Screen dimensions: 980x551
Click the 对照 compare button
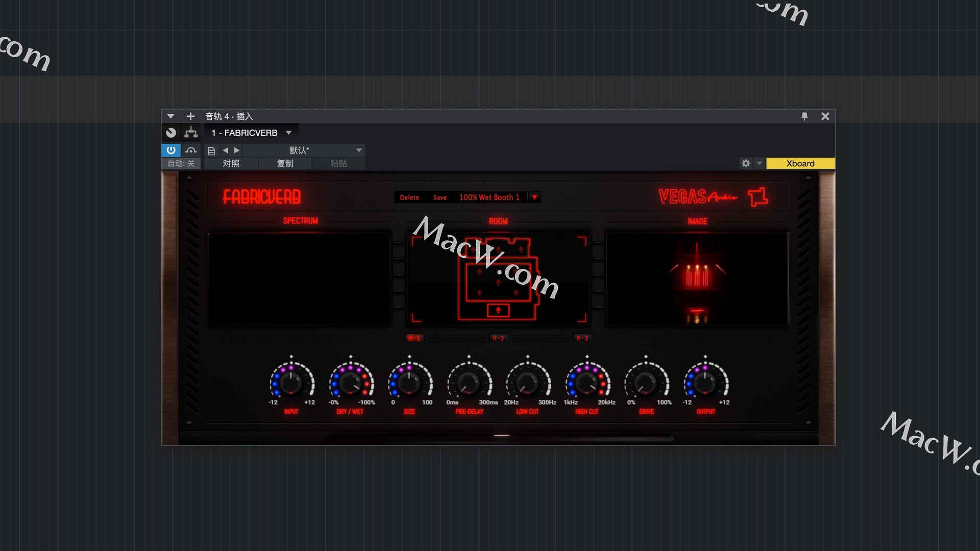point(231,163)
